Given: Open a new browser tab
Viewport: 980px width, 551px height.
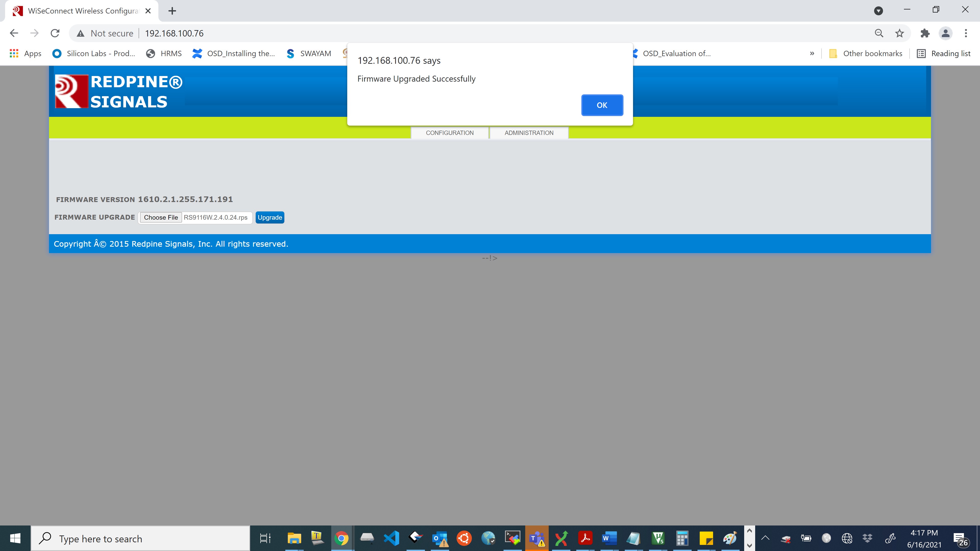Looking at the screenshot, I should click(x=172, y=11).
